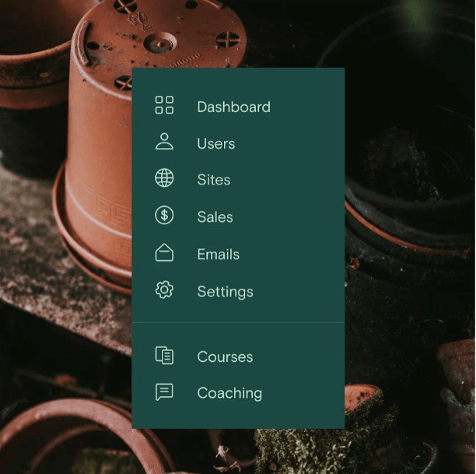
Task: Click the Courses documents icon
Action: pyautogui.click(x=164, y=355)
